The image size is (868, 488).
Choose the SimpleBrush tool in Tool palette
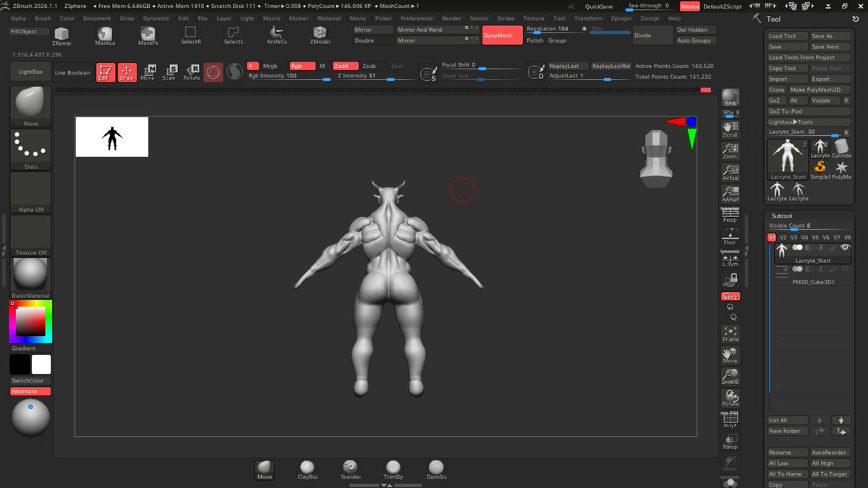tap(820, 170)
